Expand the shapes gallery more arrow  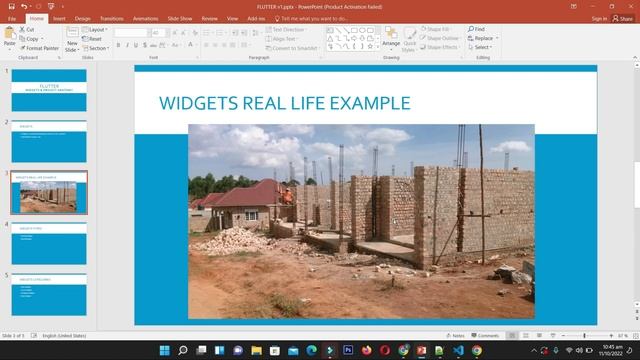tap(378, 48)
